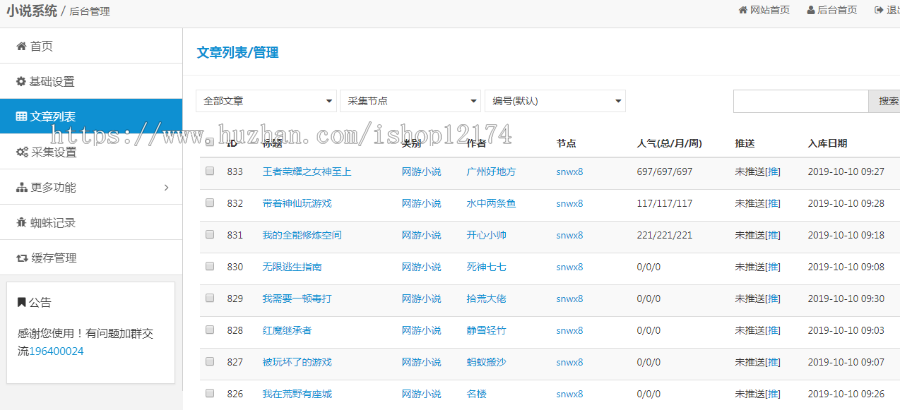Open article 我需要一顿毒打
This screenshot has width=900, height=410.
coord(297,299)
